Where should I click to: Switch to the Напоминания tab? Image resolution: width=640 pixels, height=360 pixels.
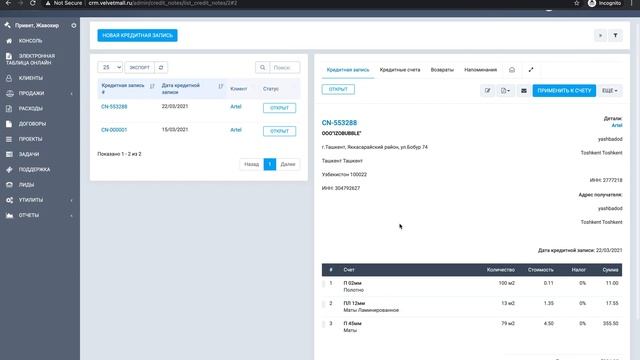click(x=480, y=70)
